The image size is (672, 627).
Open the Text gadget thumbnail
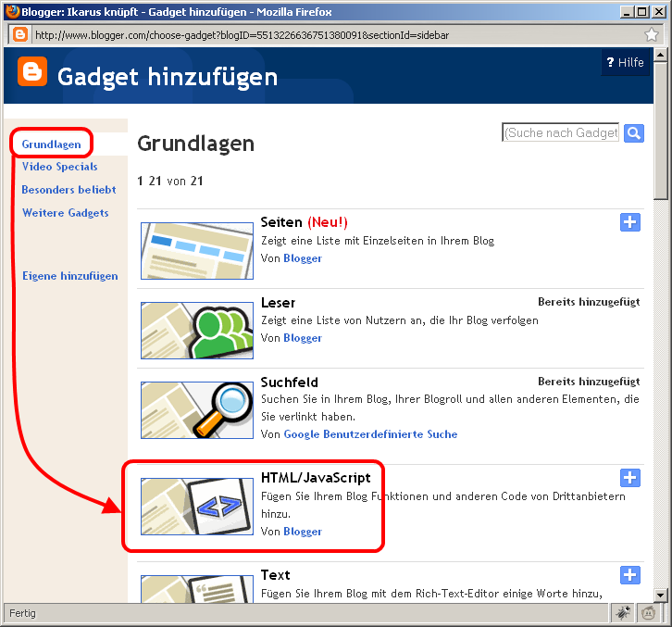197,589
